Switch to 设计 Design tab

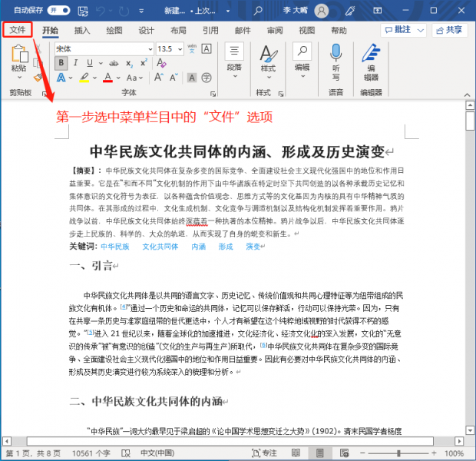147,30
